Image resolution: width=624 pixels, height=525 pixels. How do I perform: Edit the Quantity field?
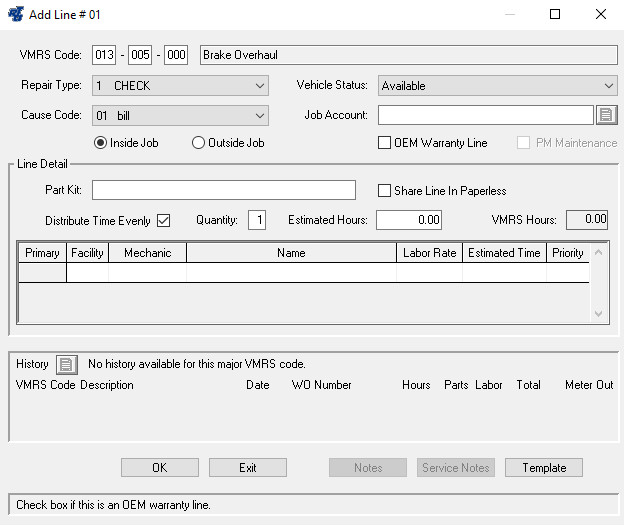point(257,220)
